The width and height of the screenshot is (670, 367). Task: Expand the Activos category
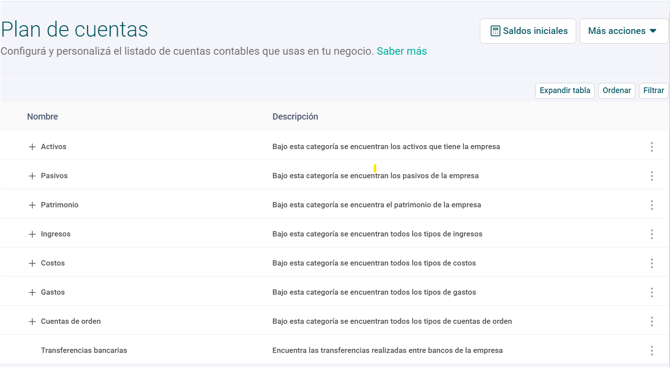coord(32,147)
